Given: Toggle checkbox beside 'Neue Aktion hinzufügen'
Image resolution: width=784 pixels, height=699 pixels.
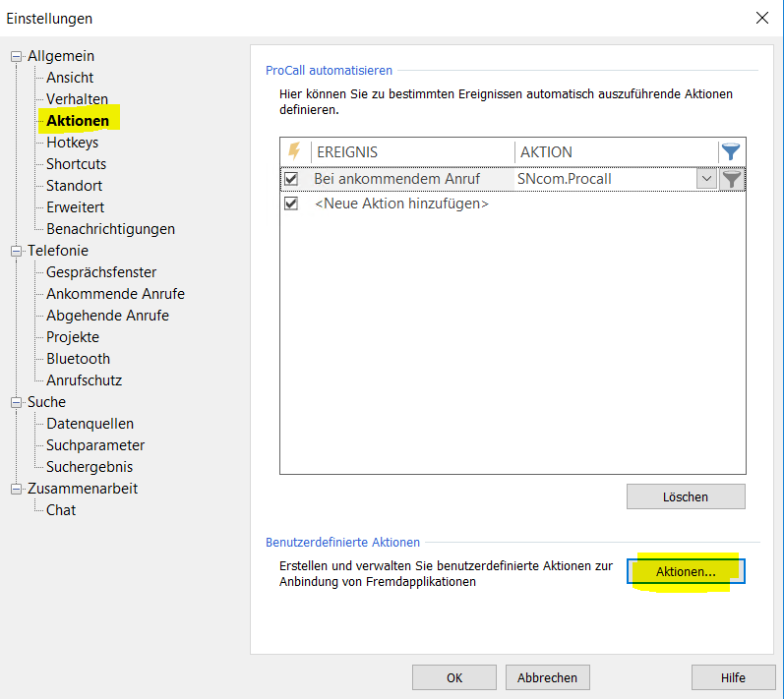Looking at the screenshot, I should (291, 204).
